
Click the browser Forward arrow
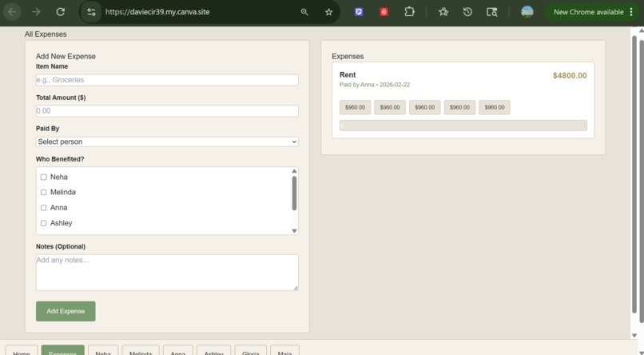36,12
